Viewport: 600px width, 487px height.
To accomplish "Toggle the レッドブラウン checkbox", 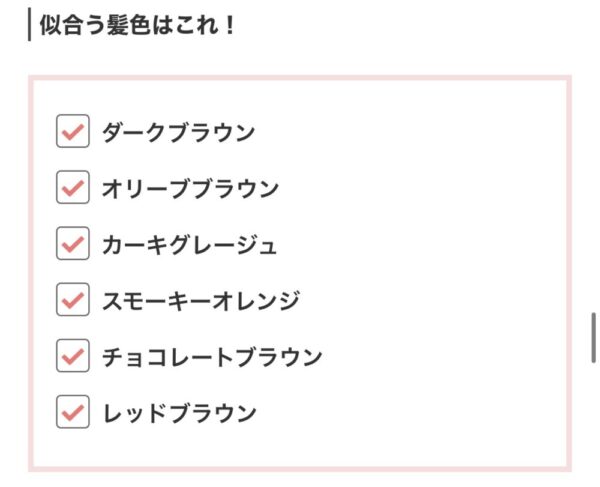I will pos(73,412).
